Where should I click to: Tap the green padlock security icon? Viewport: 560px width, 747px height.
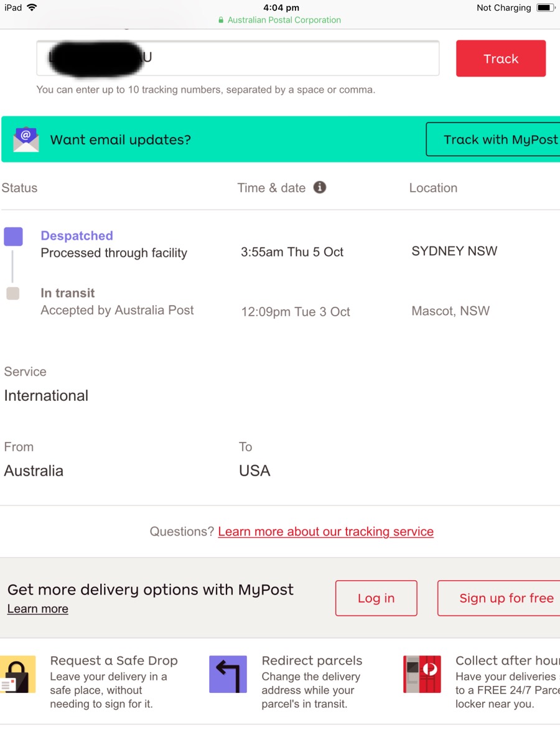pyautogui.click(x=221, y=21)
